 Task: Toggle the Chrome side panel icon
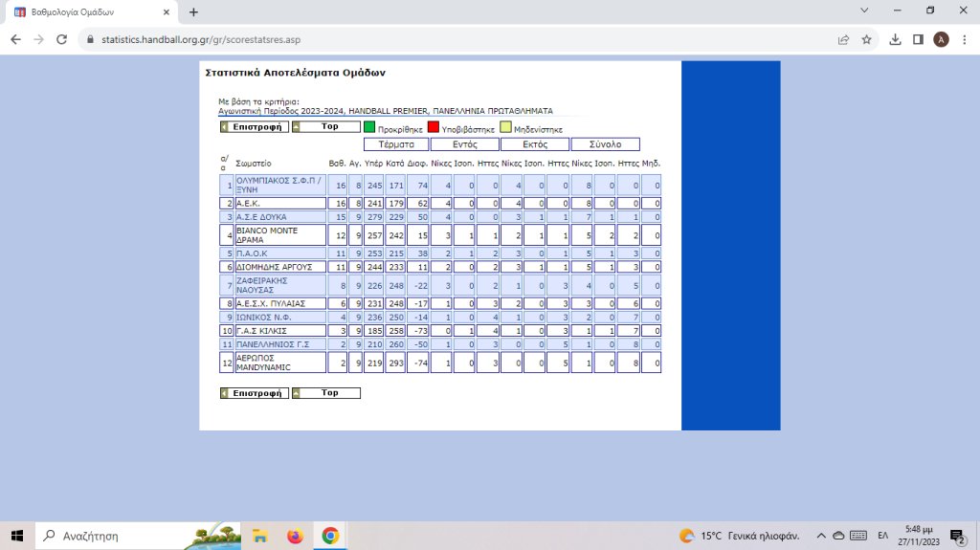click(x=918, y=39)
